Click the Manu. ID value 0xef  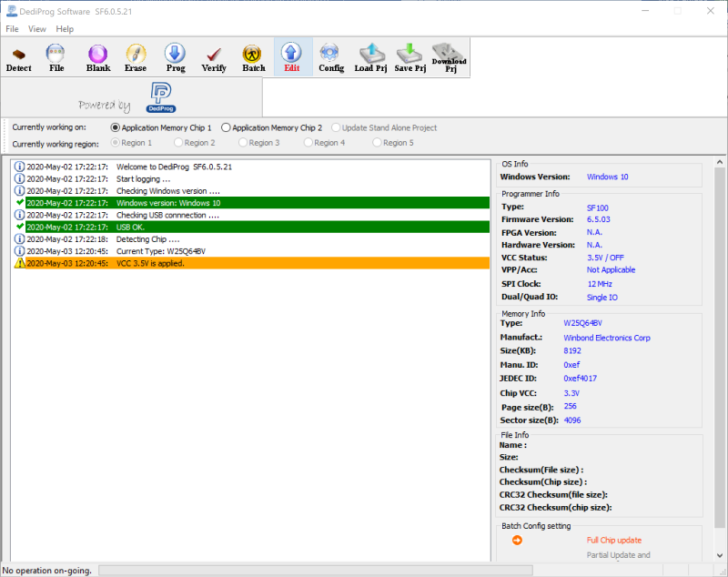click(571, 365)
